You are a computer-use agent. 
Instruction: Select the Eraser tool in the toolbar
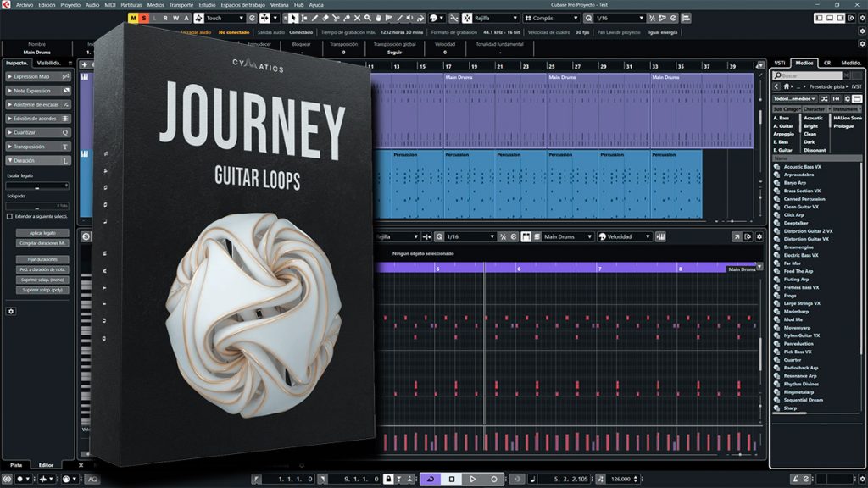pyautogui.click(x=325, y=18)
